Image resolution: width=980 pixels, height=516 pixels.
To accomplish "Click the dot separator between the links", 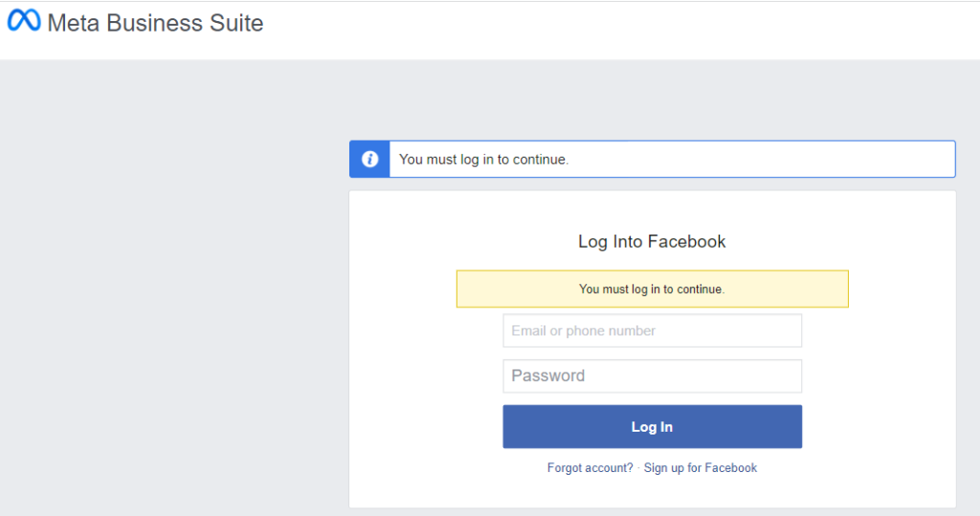I will tap(638, 468).
